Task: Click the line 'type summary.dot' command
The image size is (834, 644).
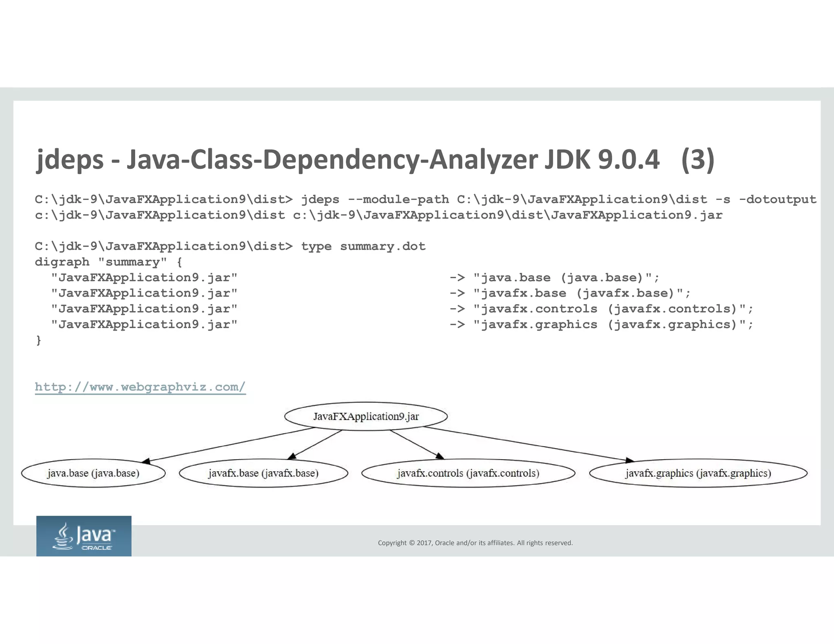Action: [x=230, y=246]
